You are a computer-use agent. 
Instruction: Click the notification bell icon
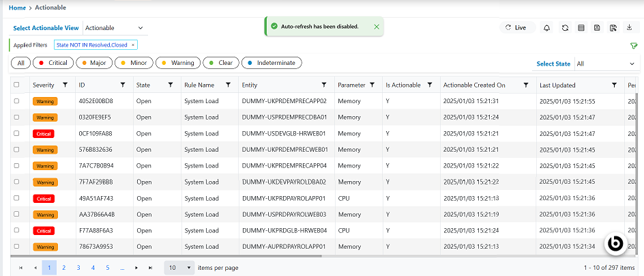coord(546,28)
